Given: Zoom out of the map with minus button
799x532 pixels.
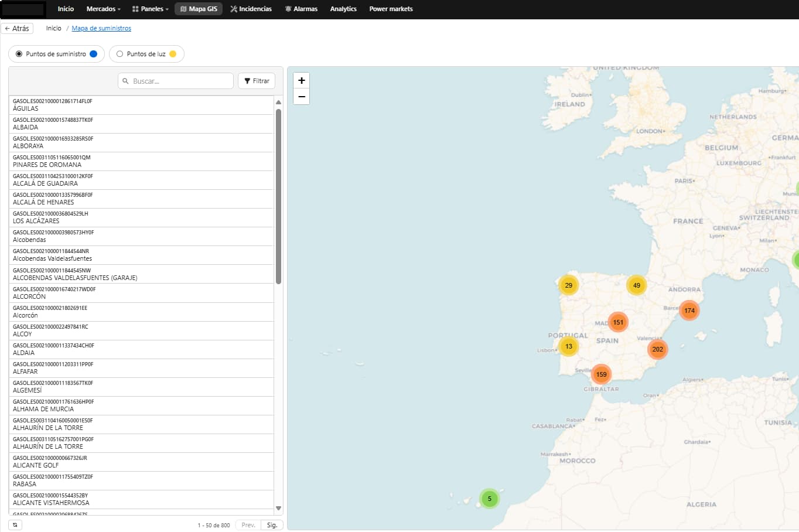Looking at the screenshot, I should click(x=301, y=97).
